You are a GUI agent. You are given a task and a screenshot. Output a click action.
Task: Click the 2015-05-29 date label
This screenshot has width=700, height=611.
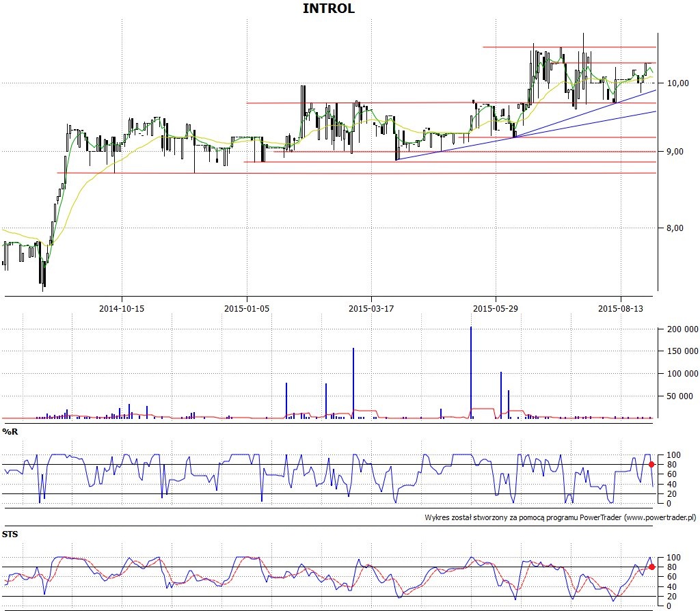[496, 308]
